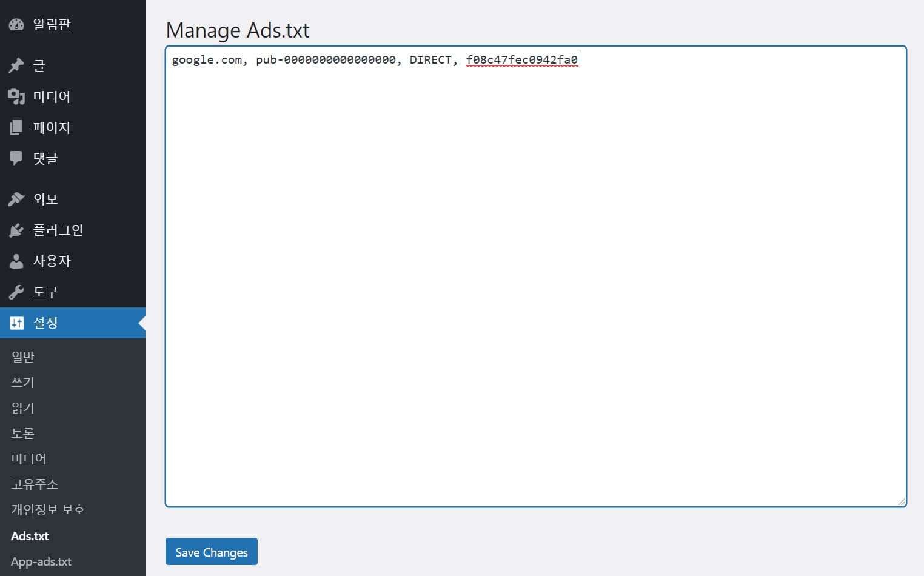Click the Save Changes button

[x=211, y=552]
